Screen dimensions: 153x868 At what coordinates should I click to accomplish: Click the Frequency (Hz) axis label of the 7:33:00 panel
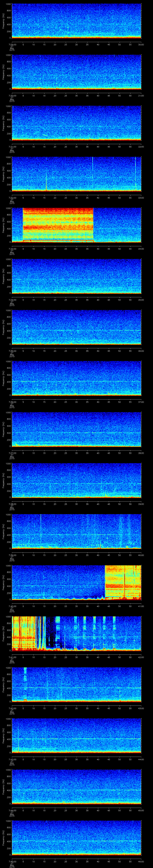3,225
